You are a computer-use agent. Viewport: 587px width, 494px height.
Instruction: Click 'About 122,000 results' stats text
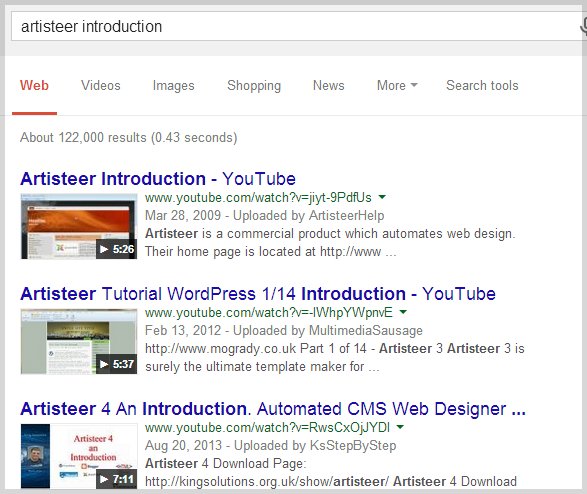coord(128,137)
